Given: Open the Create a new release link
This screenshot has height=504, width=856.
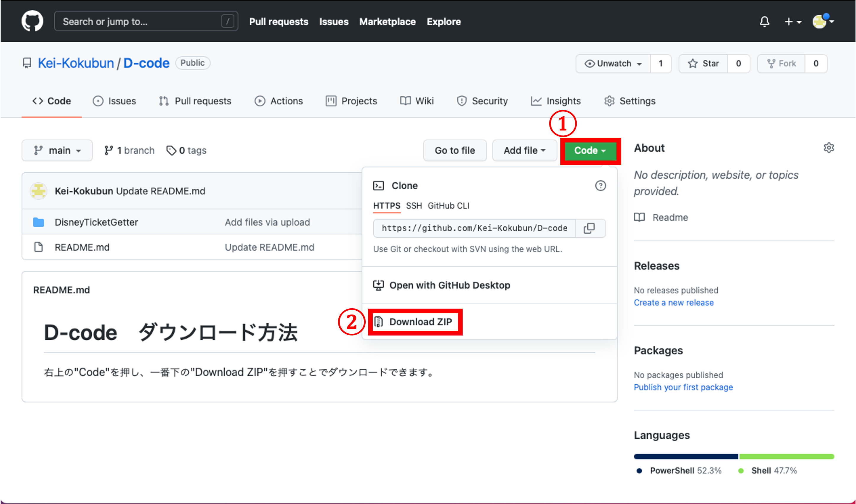Looking at the screenshot, I should tap(674, 302).
